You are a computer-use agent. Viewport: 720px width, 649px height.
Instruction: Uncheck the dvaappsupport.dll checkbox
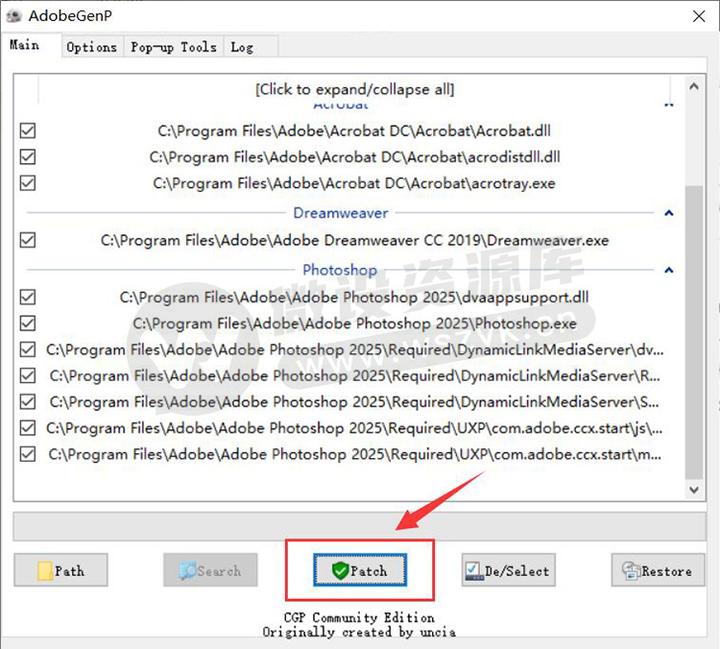[x=28, y=297]
